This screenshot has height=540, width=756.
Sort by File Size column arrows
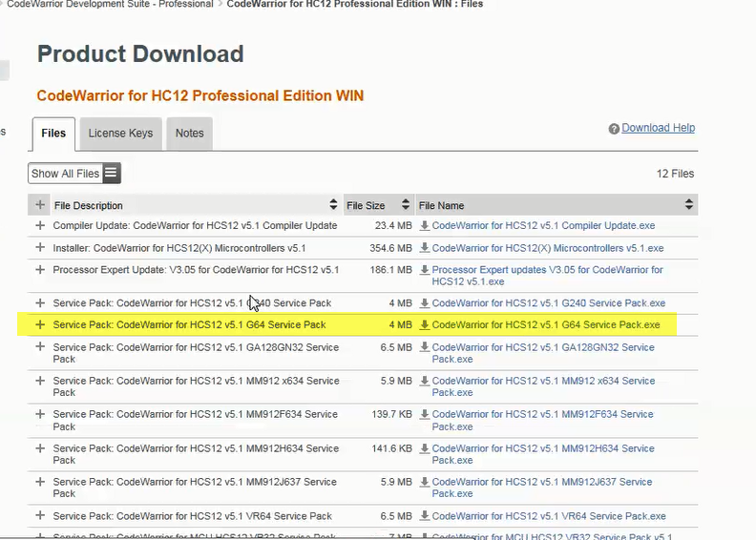click(x=406, y=205)
